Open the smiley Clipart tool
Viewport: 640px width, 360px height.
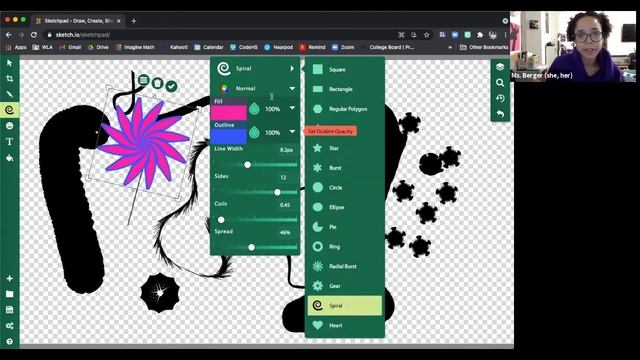9,126
